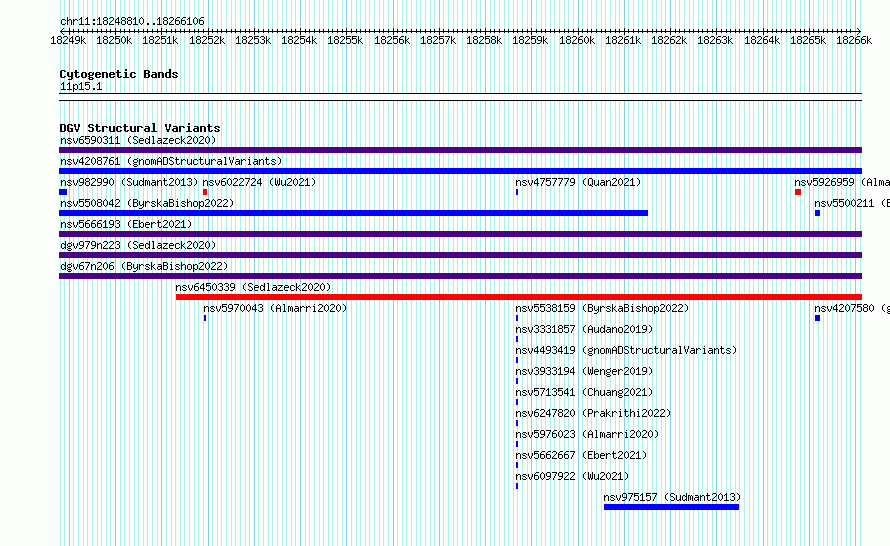This screenshot has width=890, height=546.
Task: Click the blue marker under nsv4493419
Action: pos(517,360)
